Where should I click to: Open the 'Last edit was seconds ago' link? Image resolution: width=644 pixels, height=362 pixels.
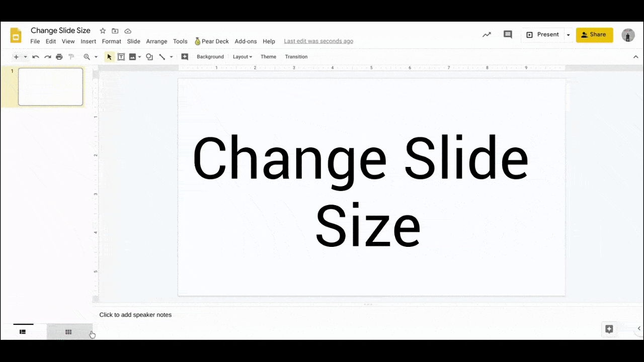click(x=318, y=41)
